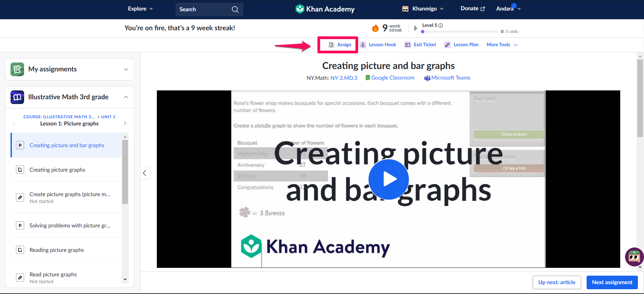The width and height of the screenshot is (644, 294).
Task: Click the Unit 1 breadcrumb link
Action: [108, 117]
